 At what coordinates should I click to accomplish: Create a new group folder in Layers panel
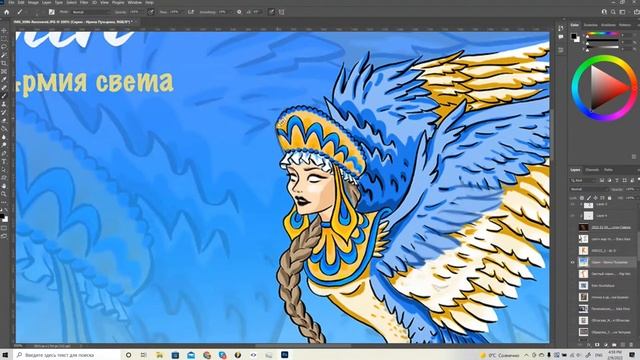click(614, 345)
